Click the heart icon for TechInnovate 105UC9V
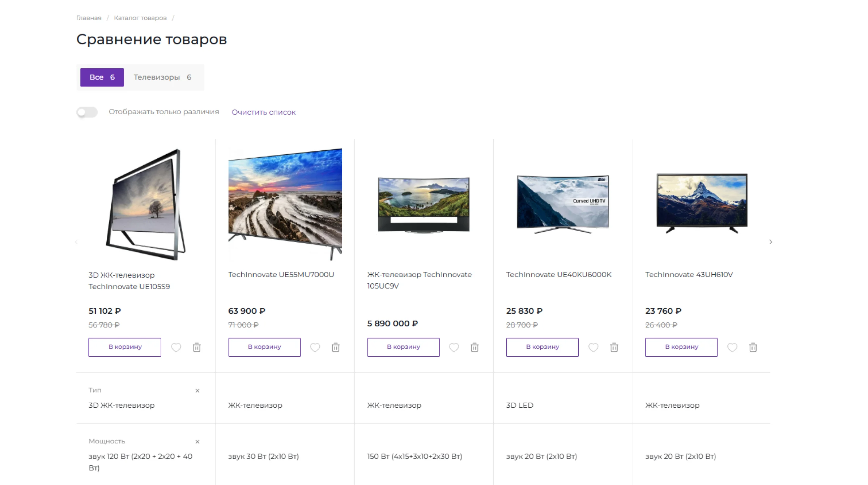The height and width of the screenshot is (485, 868). [454, 347]
